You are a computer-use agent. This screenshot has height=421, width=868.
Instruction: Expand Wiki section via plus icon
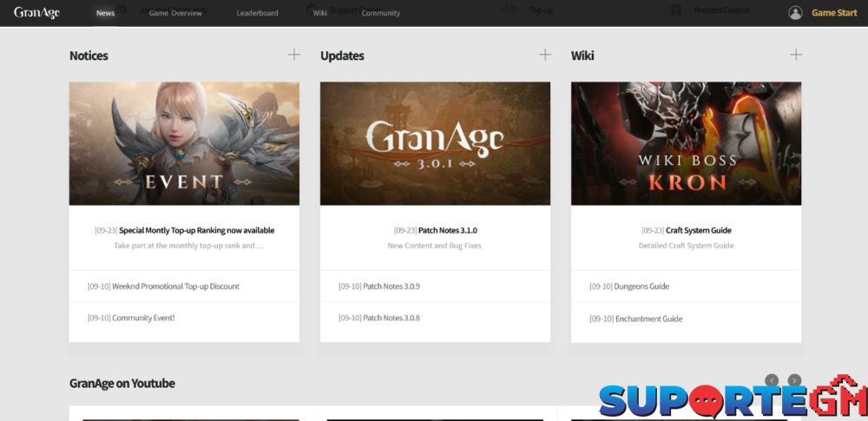(x=796, y=55)
